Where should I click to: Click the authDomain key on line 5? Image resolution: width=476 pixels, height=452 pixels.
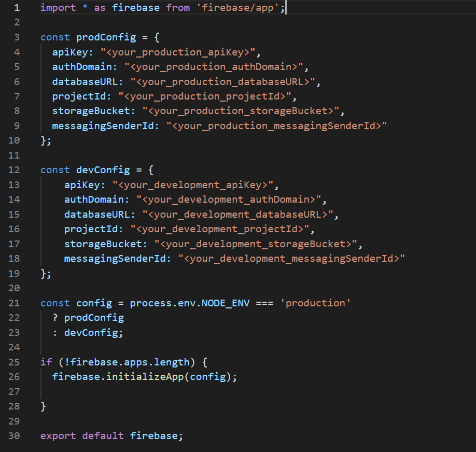(x=81, y=66)
